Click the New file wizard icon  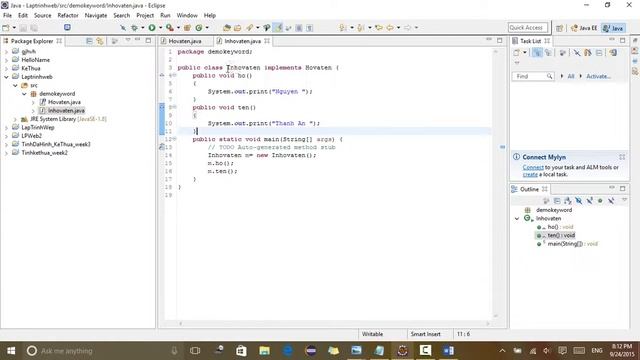point(6,28)
